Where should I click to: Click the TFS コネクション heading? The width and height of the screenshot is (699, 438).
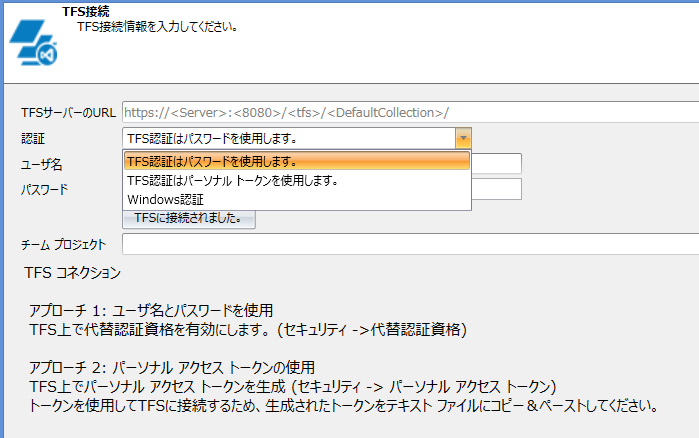click(x=73, y=272)
